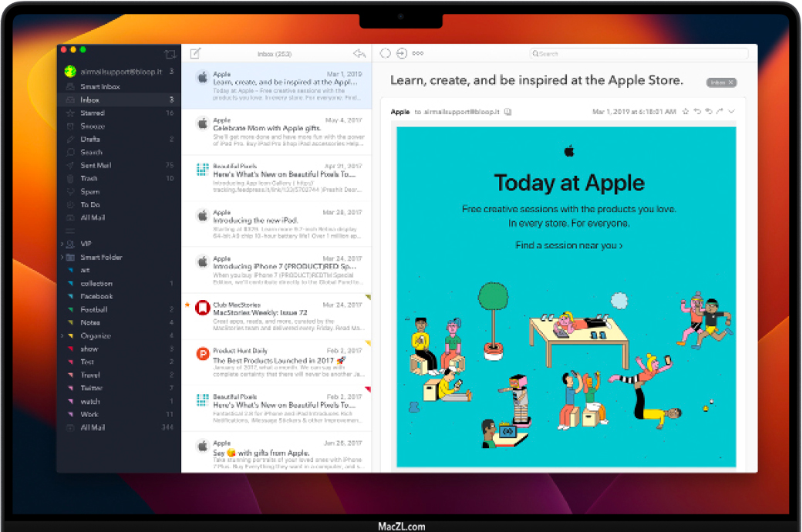Expand the Smart Folder group
Image resolution: width=802 pixels, height=532 pixels.
pyautogui.click(x=62, y=257)
